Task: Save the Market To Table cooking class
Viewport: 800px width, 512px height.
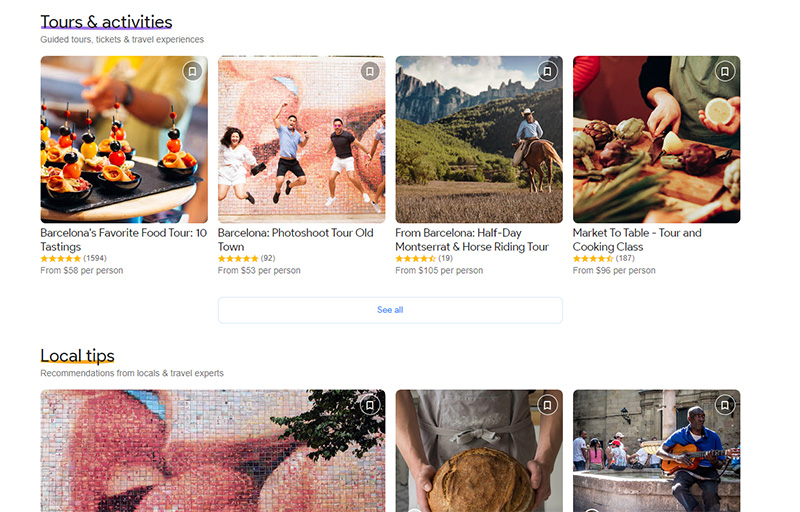Action: tap(725, 71)
